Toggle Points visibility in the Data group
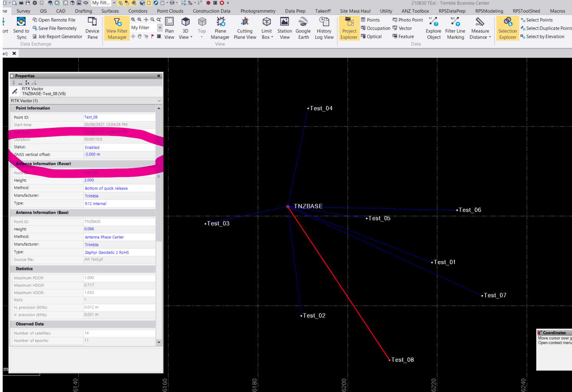Image resolution: width=572 pixels, height=392 pixels. tap(371, 20)
